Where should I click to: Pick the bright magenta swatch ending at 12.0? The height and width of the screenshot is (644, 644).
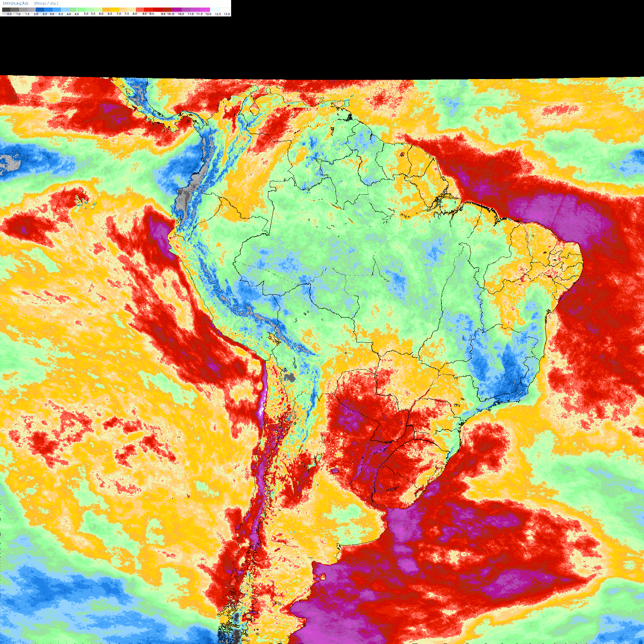[205, 10]
